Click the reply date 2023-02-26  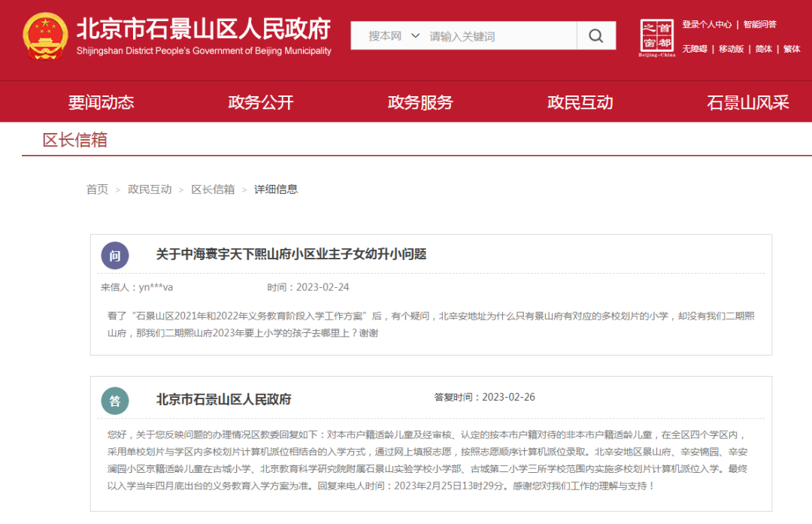[508, 397]
